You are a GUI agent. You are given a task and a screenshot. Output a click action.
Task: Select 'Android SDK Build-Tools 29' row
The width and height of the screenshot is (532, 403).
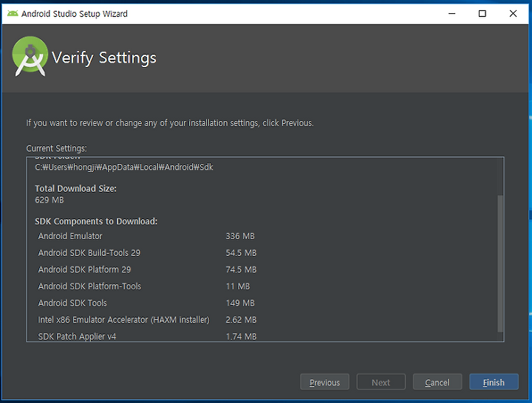(x=147, y=253)
